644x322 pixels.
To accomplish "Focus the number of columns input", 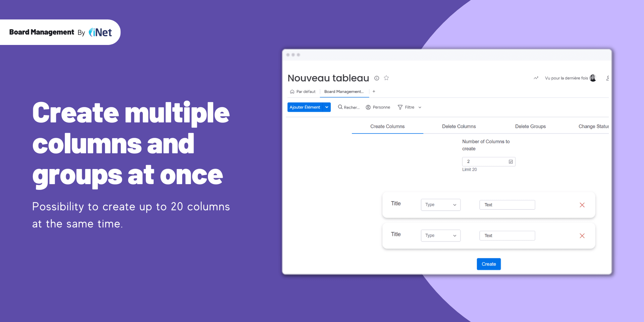I will 489,162.
